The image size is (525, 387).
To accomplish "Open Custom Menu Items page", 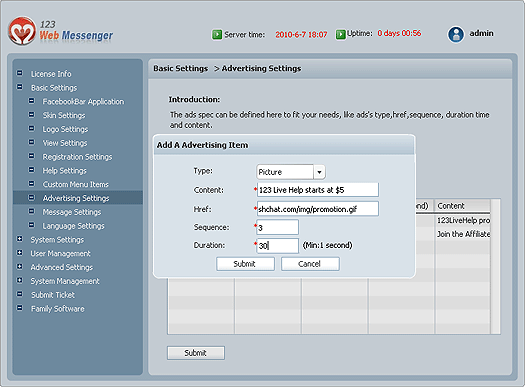I will [x=75, y=184].
